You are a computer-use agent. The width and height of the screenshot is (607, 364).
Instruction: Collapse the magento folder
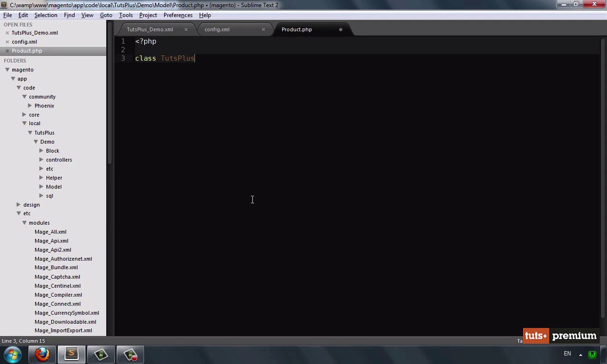point(7,70)
